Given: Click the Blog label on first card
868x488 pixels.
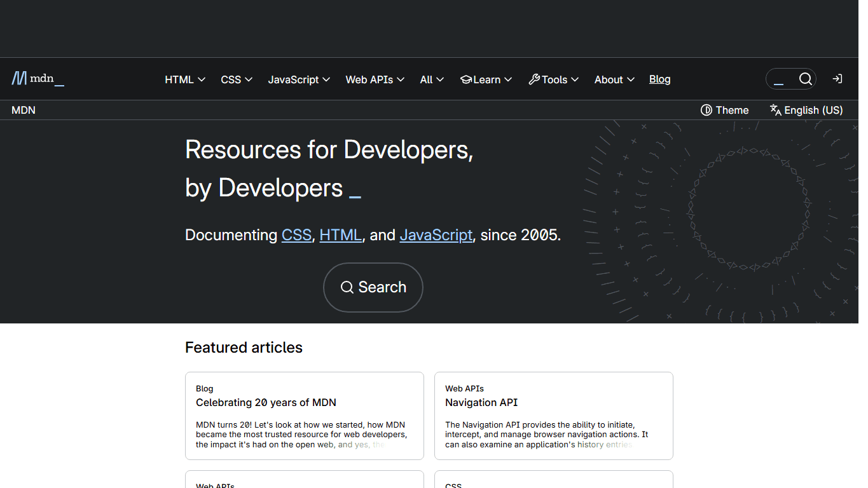Looking at the screenshot, I should point(204,388).
